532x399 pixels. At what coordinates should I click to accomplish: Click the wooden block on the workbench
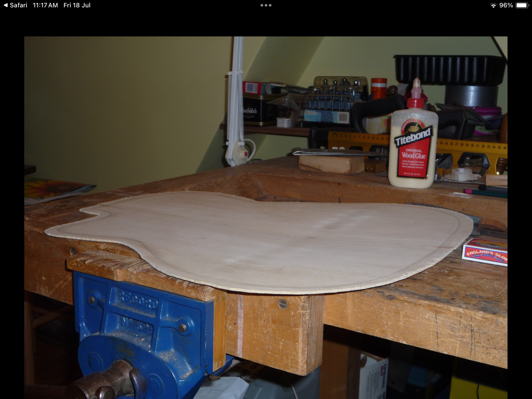click(x=331, y=164)
